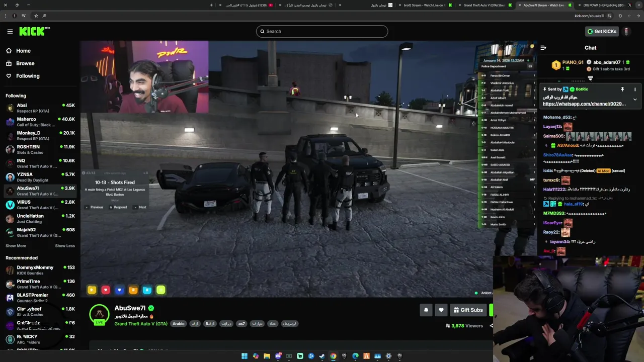Click Previous on the in-game dispatch alert
Image resolution: width=644 pixels, height=362 pixels.
click(x=94, y=207)
